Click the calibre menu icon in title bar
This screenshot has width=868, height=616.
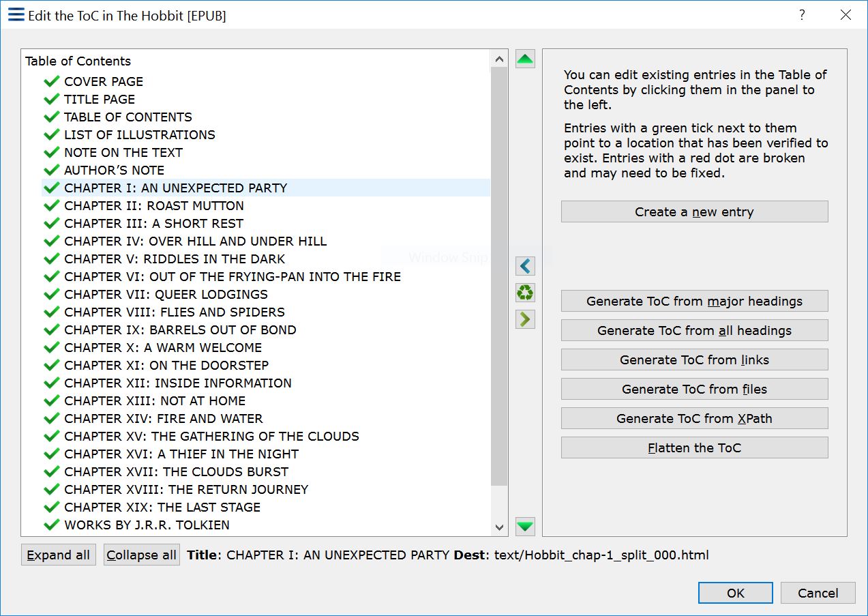(x=16, y=14)
